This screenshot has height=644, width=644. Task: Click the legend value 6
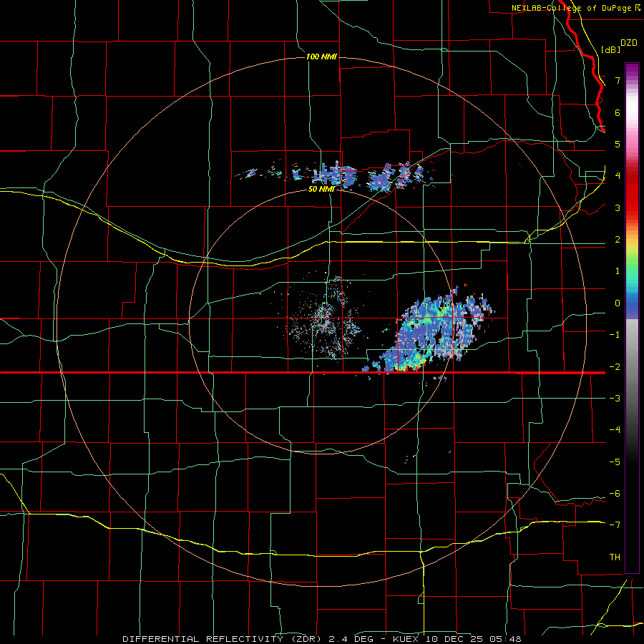point(618,112)
